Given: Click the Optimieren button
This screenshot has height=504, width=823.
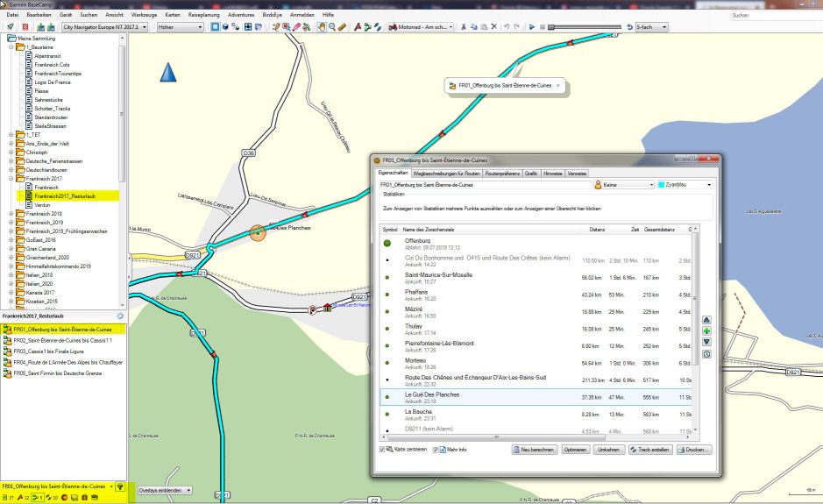Looking at the screenshot, I should point(575,450).
